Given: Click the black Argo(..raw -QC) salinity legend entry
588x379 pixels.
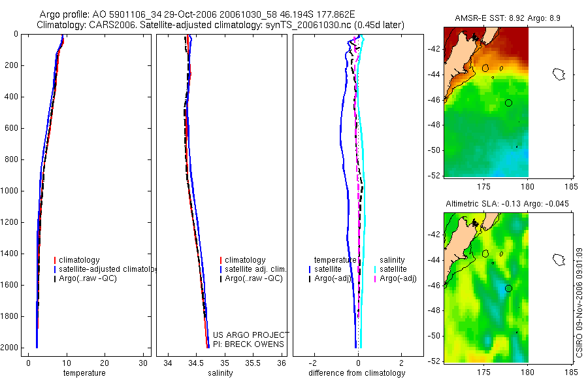Looking at the screenshot, I should pos(252,279).
